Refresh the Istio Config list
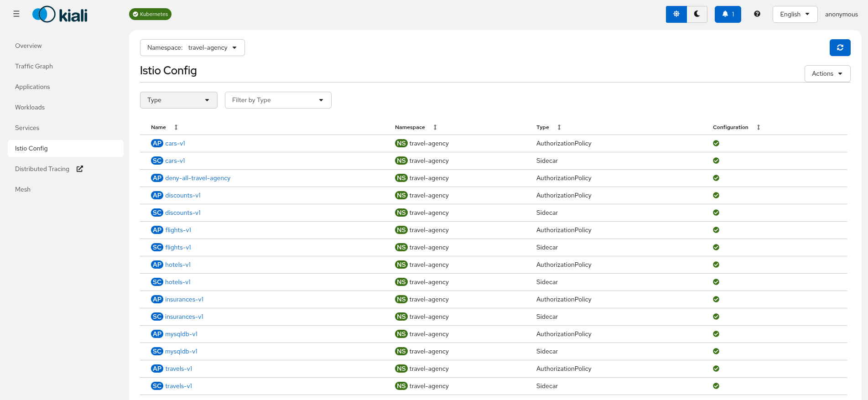The width and height of the screenshot is (868, 400). [x=840, y=48]
